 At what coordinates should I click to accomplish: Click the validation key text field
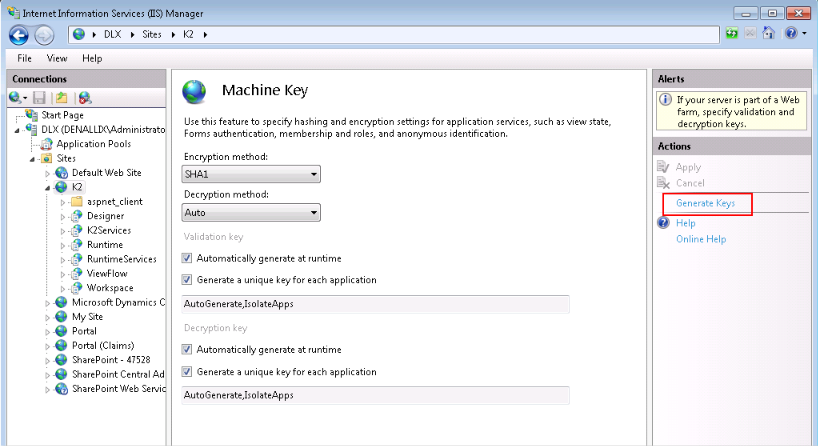point(376,304)
